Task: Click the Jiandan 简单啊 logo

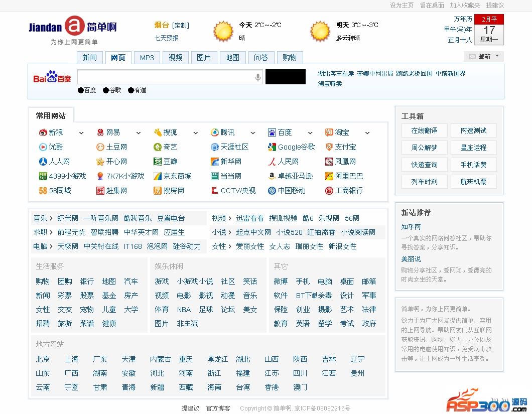Action: tap(73, 30)
